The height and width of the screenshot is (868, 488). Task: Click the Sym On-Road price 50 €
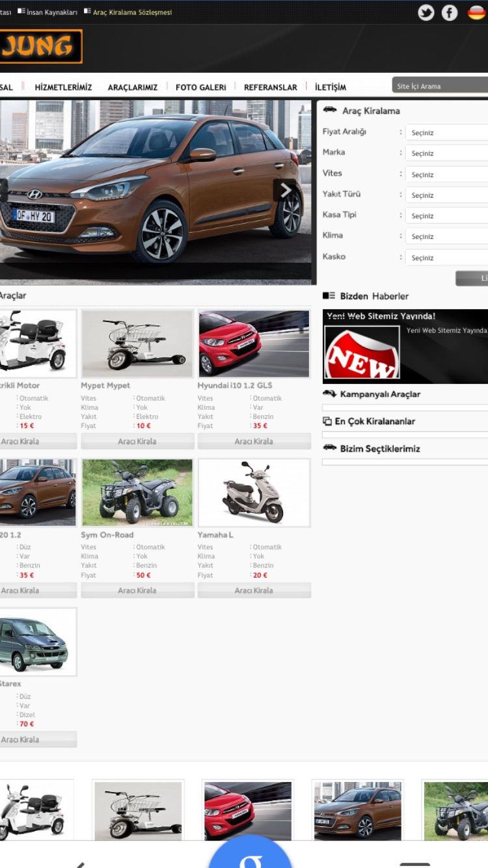coord(143,575)
